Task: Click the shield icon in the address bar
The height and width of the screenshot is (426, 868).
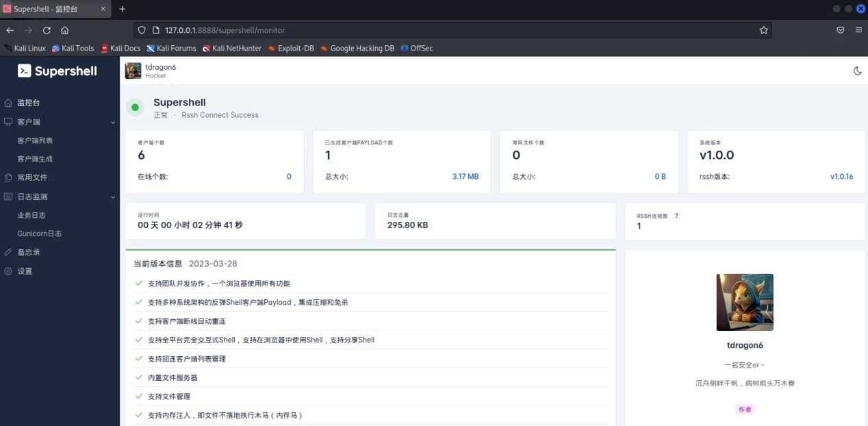Action: pyautogui.click(x=142, y=30)
